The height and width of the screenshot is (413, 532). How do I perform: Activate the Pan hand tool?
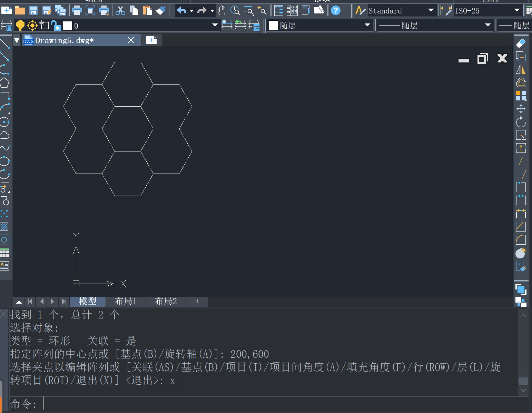222,11
